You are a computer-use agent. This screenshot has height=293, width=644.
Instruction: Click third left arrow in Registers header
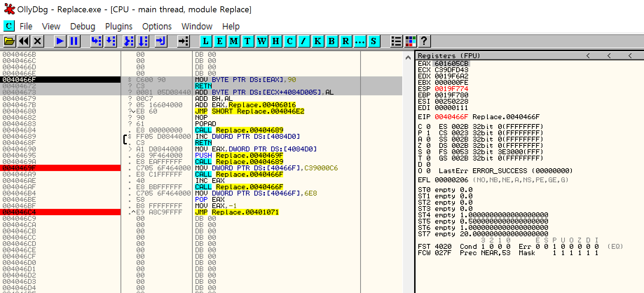click(x=630, y=56)
